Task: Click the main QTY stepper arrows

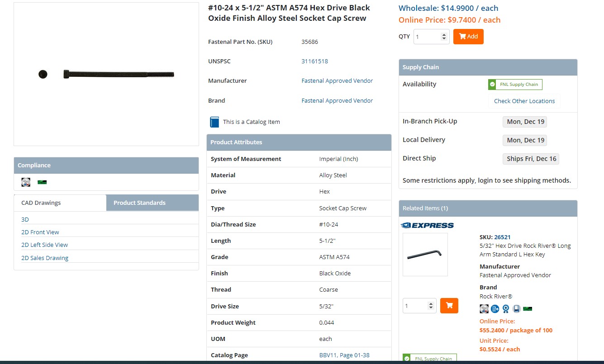Action: pyautogui.click(x=444, y=37)
